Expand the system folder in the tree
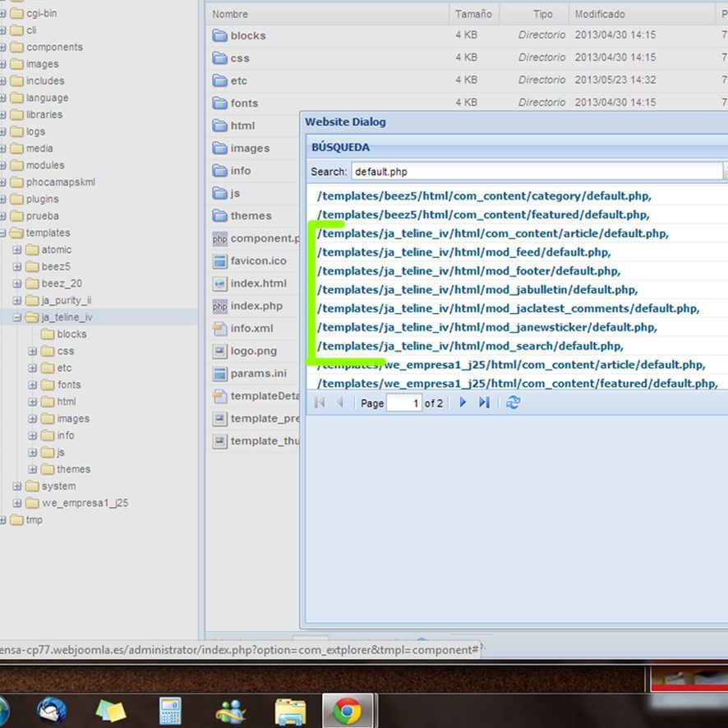Image resolution: width=728 pixels, height=728 pixels. tap(17, 486)
